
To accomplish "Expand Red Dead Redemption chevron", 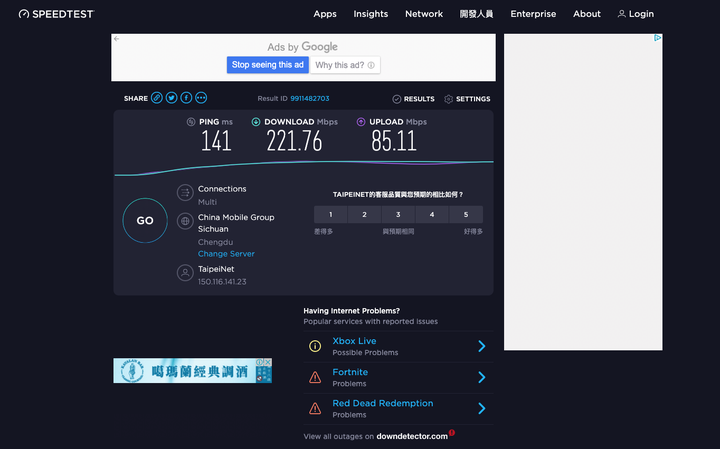I will point(482,408).
